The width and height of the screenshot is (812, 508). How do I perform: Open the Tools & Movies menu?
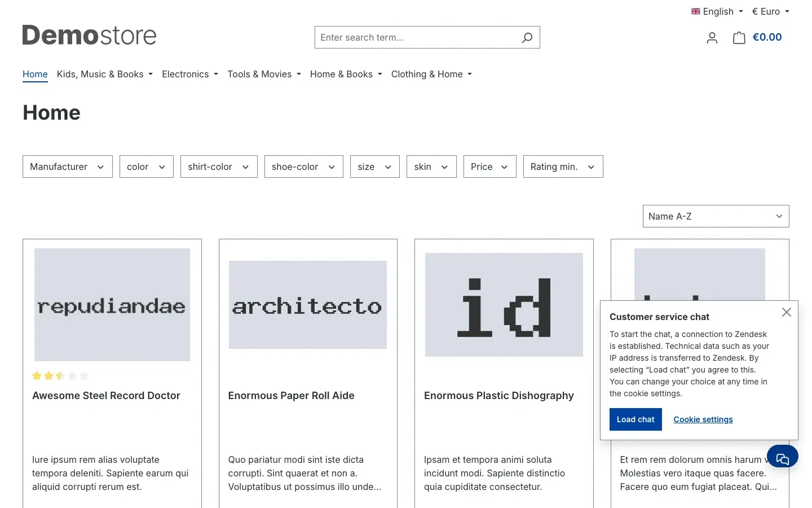(x=264, y=75)
